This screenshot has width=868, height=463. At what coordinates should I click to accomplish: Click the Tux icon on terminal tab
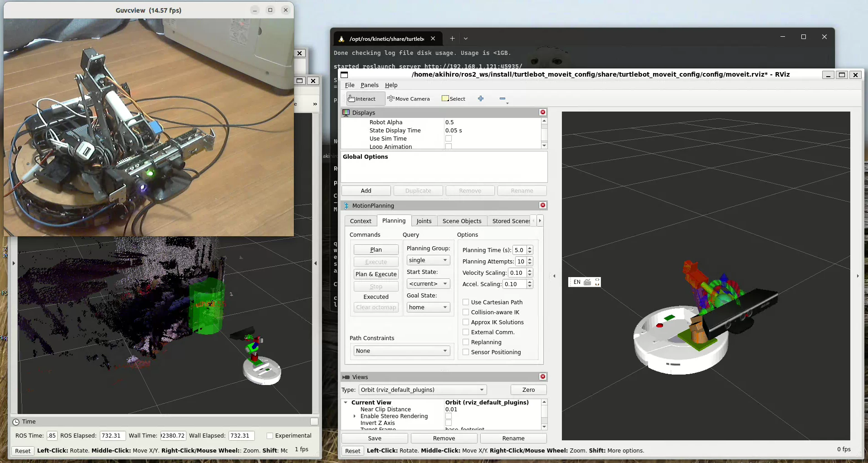pyautogui.click(x=341, y=39)
